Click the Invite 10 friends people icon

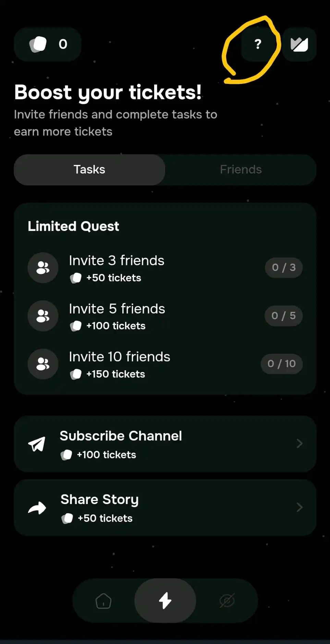click(x=43, y=364)
